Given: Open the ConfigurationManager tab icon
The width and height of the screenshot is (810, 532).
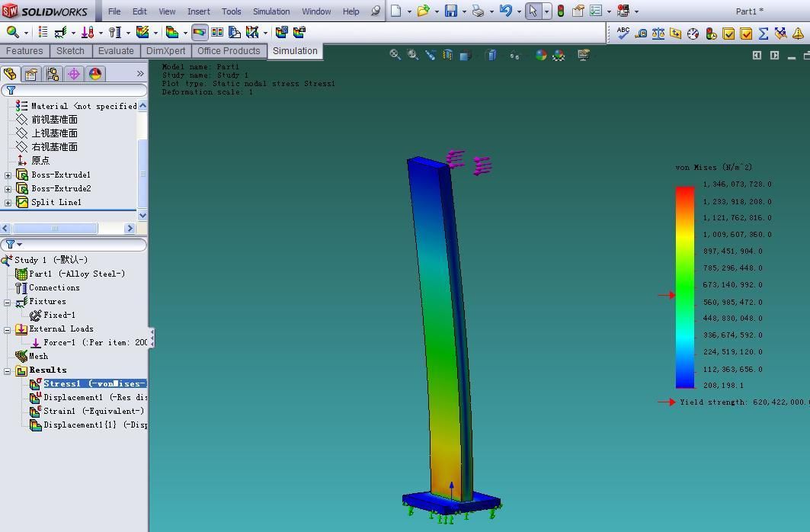Looking at the screenshot, I should [52, 74].
